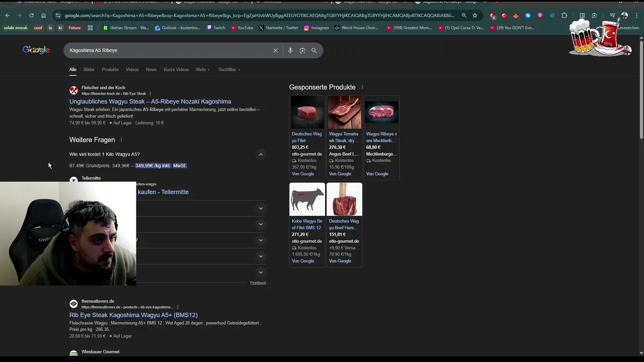Viewport: 644px width, 362px height.
Task: Open the MetaMask fox extension
Action: (516, 16)
